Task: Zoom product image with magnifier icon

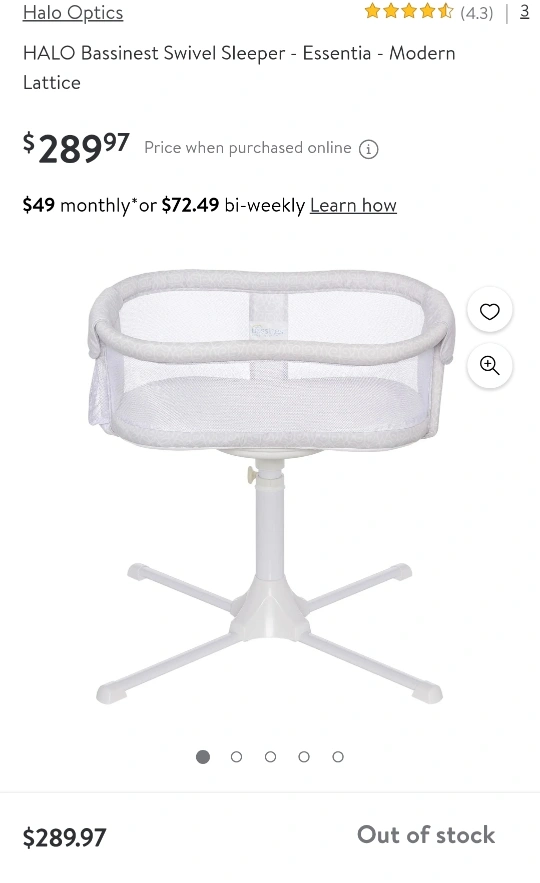Action: point(489,365)
